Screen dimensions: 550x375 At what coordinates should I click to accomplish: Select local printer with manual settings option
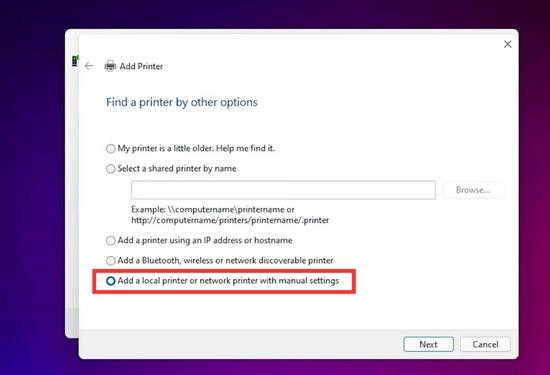[x=110, y=281]
